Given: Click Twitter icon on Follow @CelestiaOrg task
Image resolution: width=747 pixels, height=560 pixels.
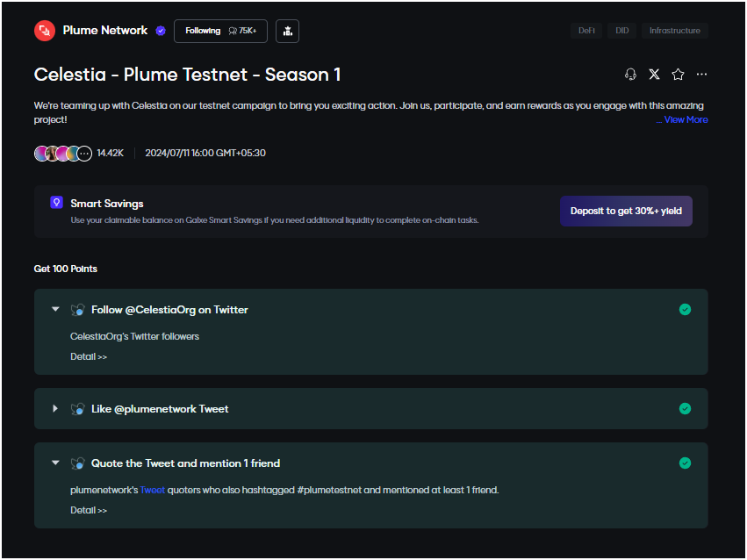Looking at the screenshot, I should click(77, 310).
